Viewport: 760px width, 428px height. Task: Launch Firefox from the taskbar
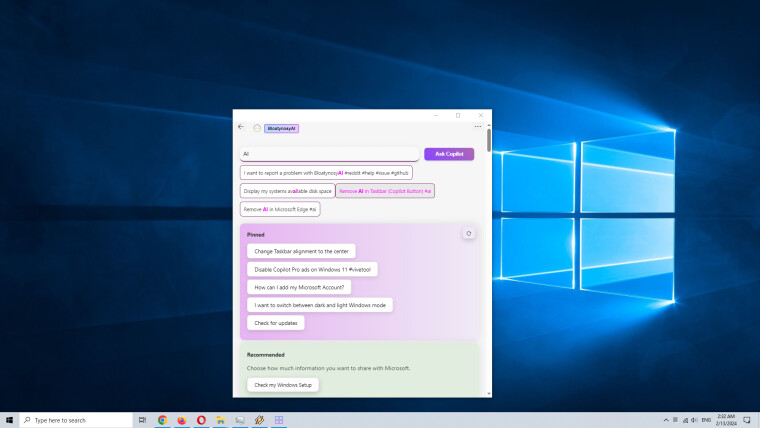point(181,420)
